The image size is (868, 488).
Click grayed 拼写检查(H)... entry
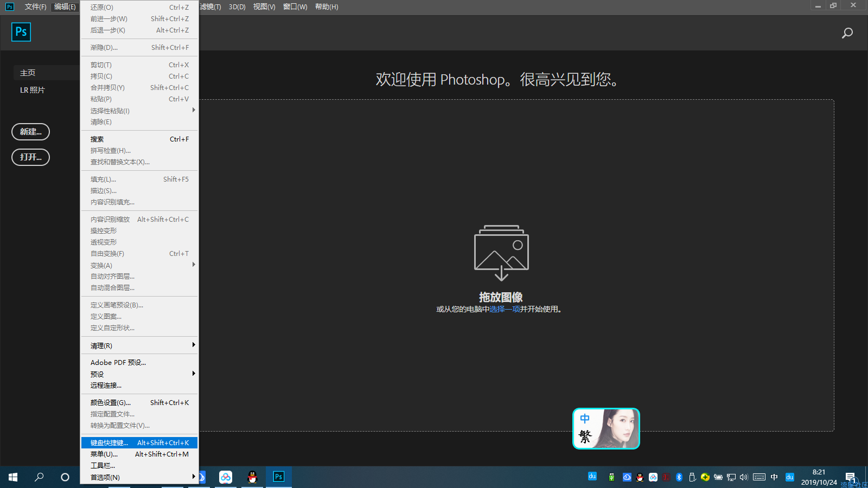[139, 151]
